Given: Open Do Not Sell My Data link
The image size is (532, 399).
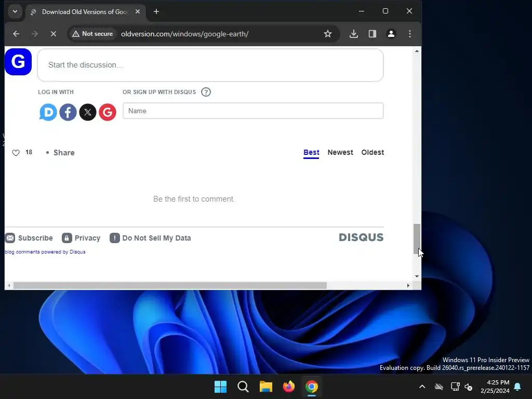Looking at the screenshot, I should click(150, 238).
